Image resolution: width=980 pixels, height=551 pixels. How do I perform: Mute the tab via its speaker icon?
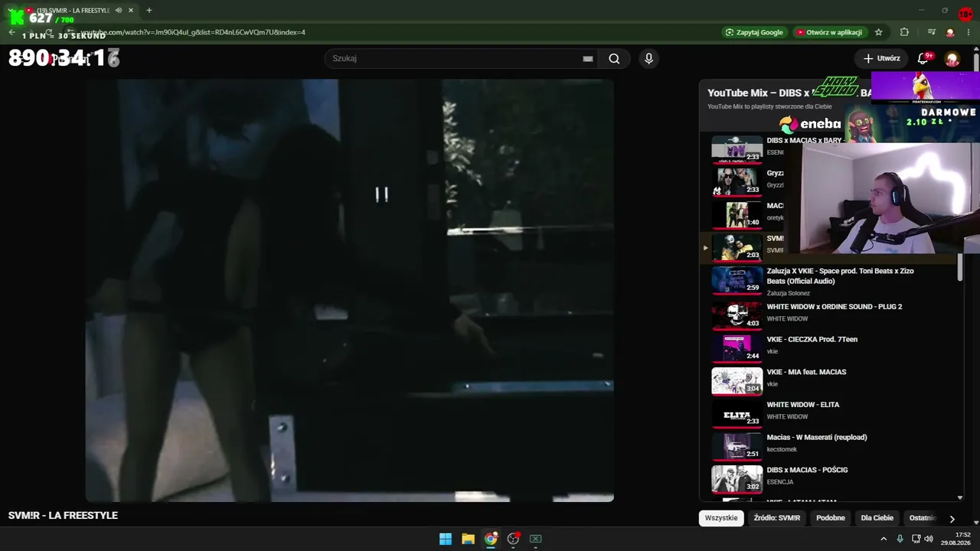point(119,11)
